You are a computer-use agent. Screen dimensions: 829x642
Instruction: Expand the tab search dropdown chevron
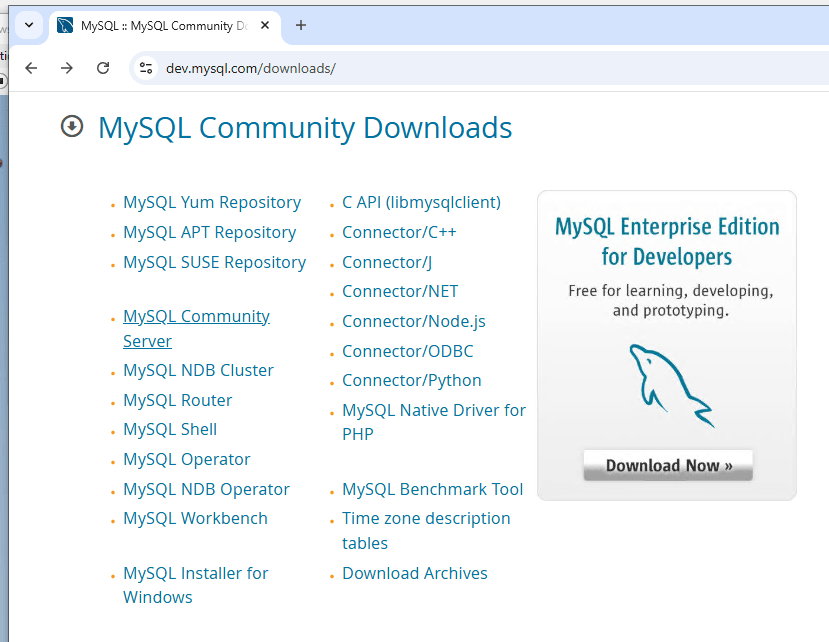tap(29, 25)
